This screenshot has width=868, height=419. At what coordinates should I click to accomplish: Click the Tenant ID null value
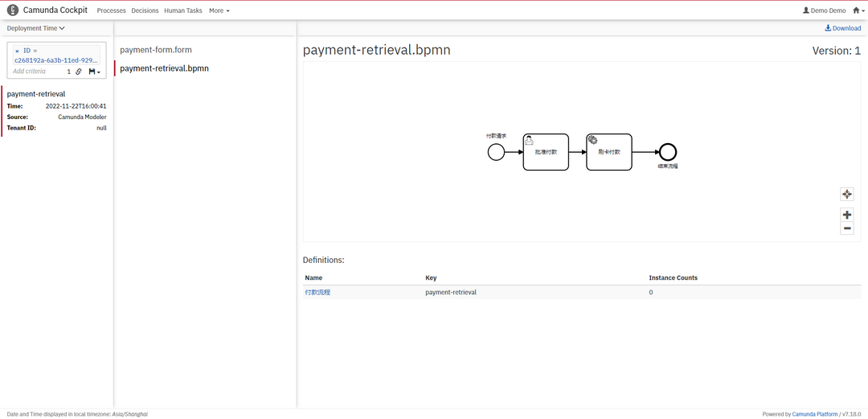tap(102, 128)
